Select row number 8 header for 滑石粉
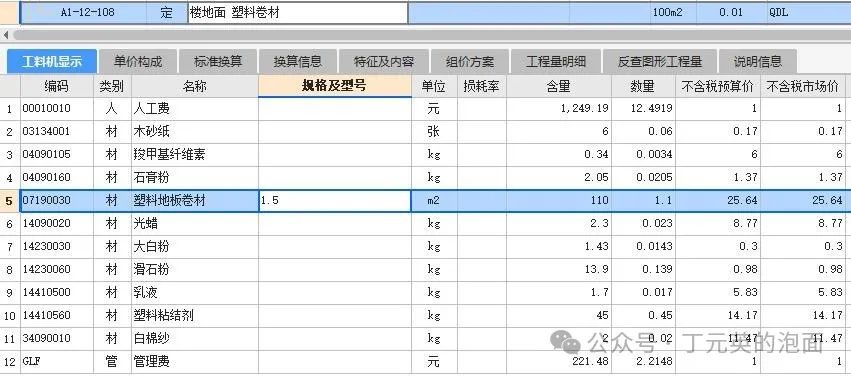Viewport: 851px width, 377px height. click(x=10, y=270)
